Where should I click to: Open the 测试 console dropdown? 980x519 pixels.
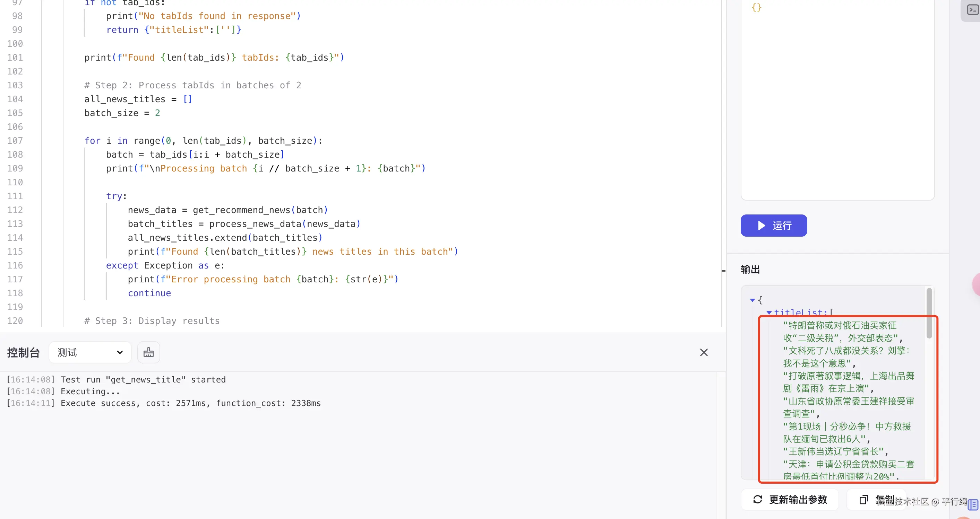tap(90, 352)
